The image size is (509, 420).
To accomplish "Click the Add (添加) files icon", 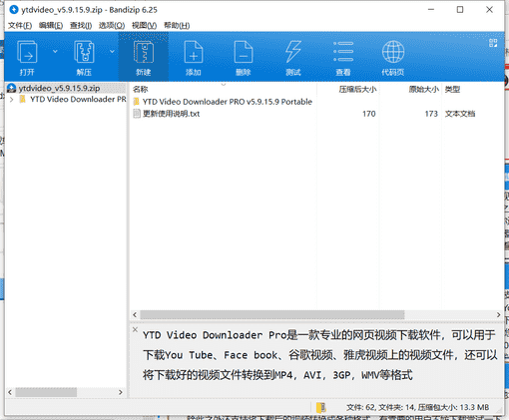I will point(194,52).
